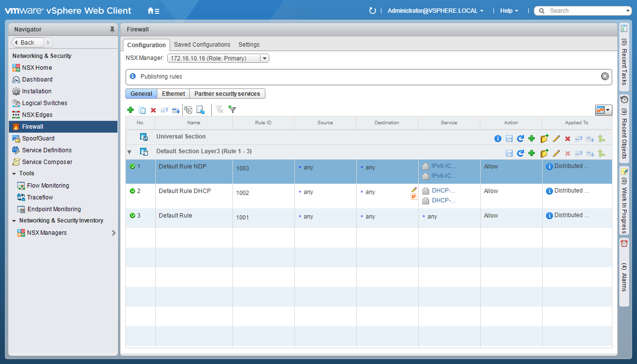
Task: Click the Back button in Navigator
Action: pos(27,43)
